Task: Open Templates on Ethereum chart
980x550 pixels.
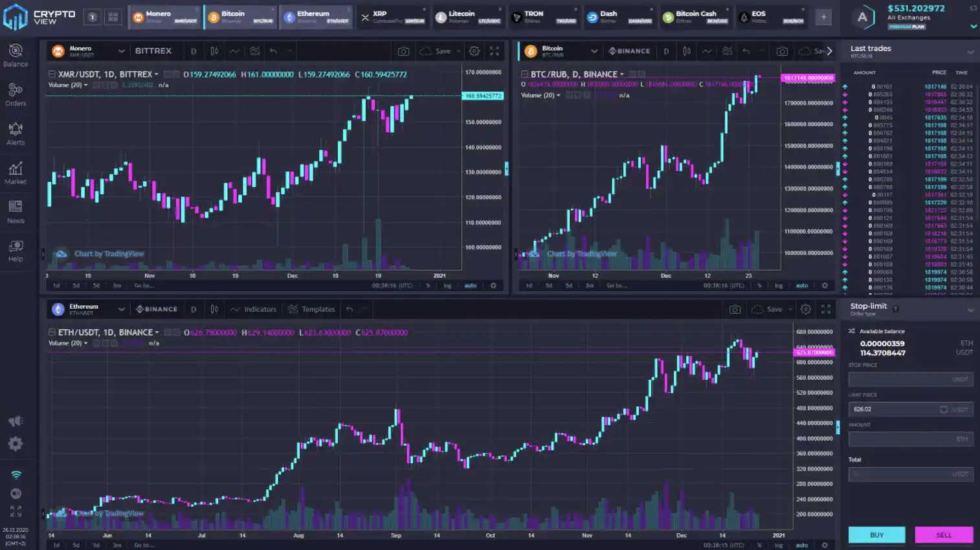Action: click(312, 309)
